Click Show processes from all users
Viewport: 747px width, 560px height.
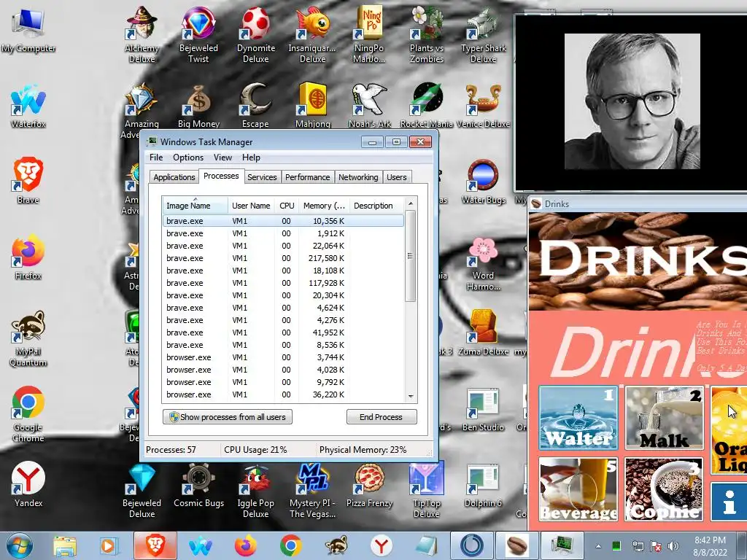coord(228,417)
